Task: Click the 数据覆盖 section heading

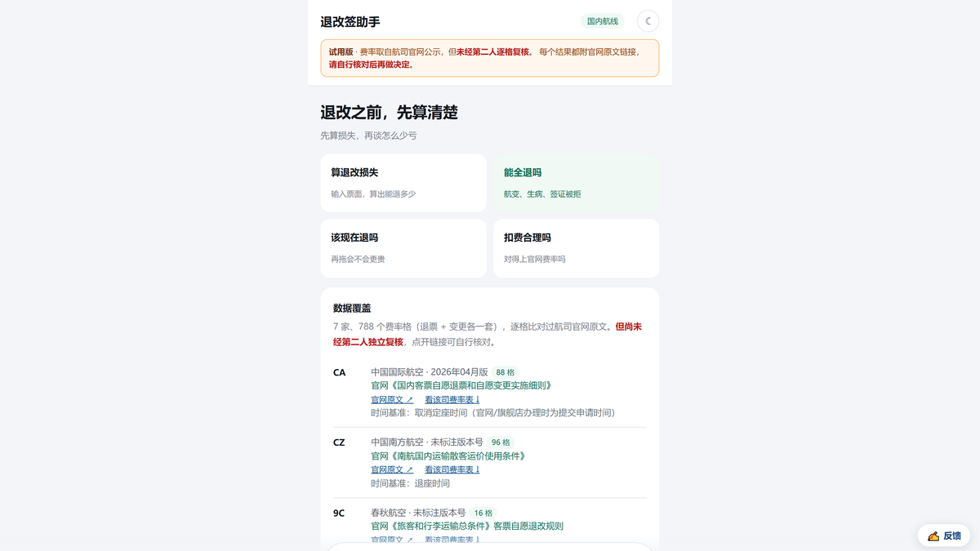Action: point(352,308)
